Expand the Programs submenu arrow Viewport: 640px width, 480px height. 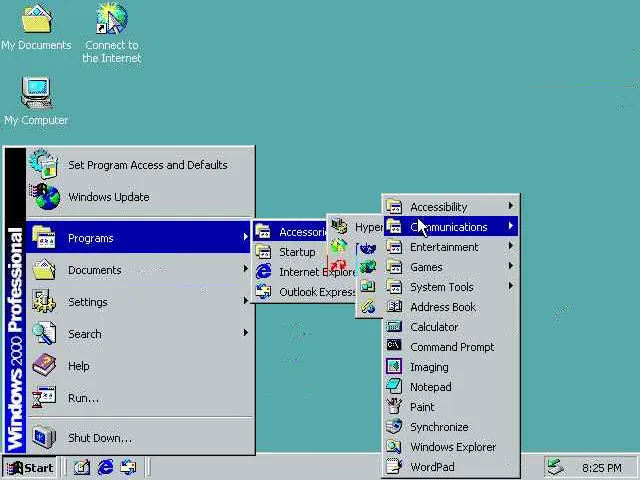point(245,237)
